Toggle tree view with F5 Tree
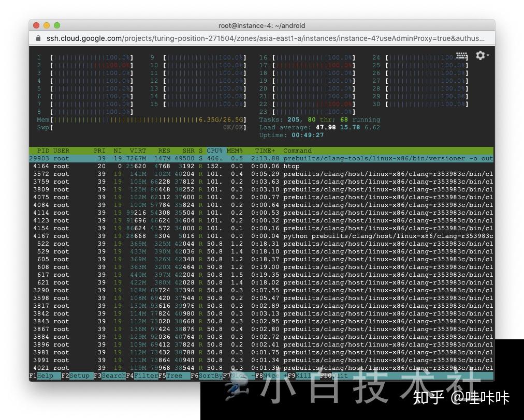This screenshot has height=420, width=524. (x=174, y=376)
